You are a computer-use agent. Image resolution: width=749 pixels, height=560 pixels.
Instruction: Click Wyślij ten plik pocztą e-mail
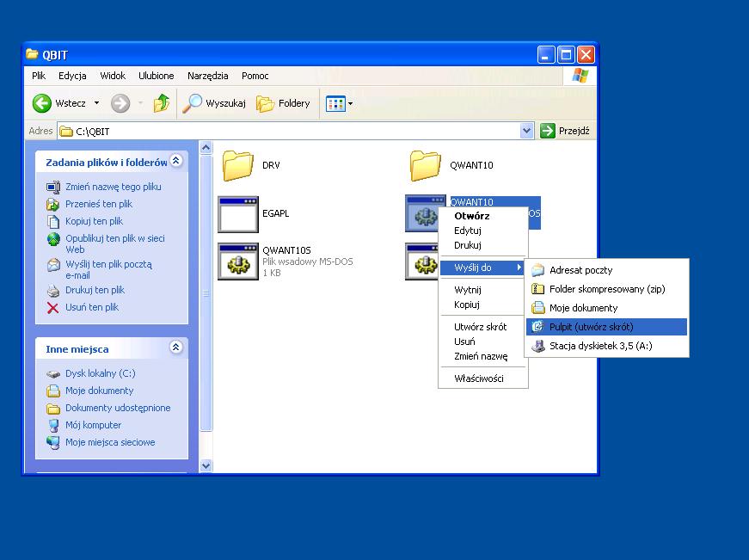tap(109, 269)
